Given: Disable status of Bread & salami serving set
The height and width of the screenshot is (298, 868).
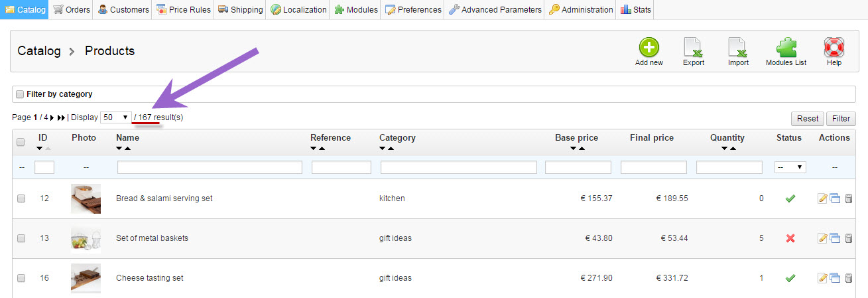Looking at the screenshot, I should 790,198.
